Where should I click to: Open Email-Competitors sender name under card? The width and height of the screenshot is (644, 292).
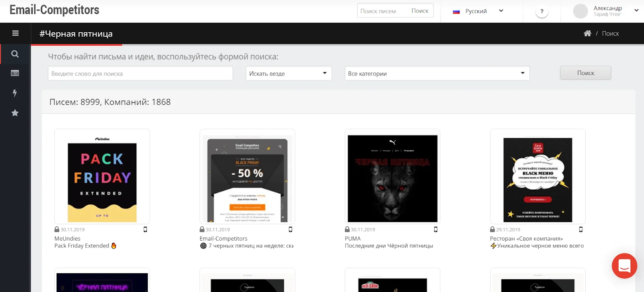point(223,239)
